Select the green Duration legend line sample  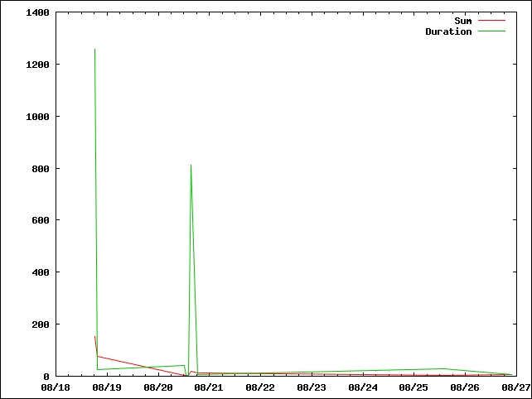[491, 31]
